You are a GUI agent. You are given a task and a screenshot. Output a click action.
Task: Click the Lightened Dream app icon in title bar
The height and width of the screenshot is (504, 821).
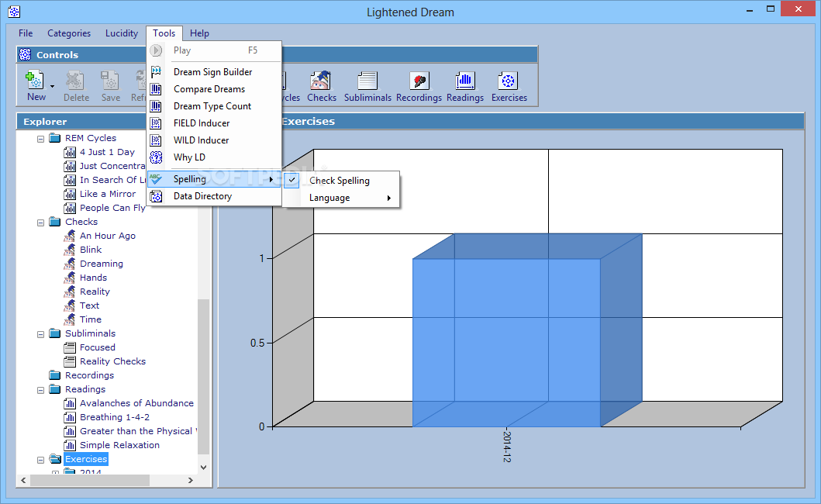tap(14, 12)
